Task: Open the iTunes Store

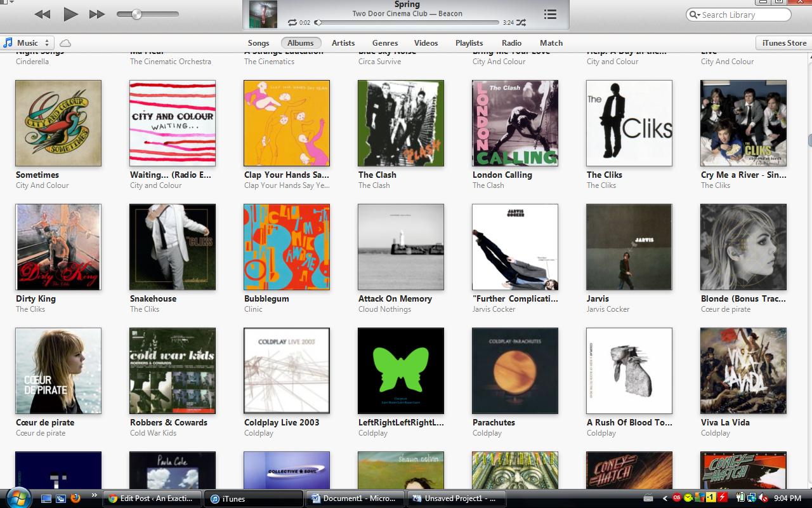Action: tap(783, 43)
